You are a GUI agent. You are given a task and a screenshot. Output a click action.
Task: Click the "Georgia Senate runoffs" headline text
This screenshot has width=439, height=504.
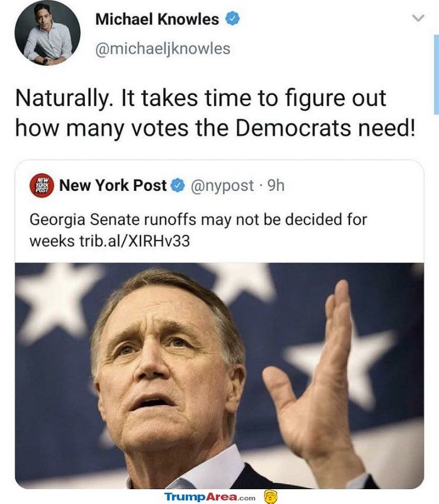[198, 220]
